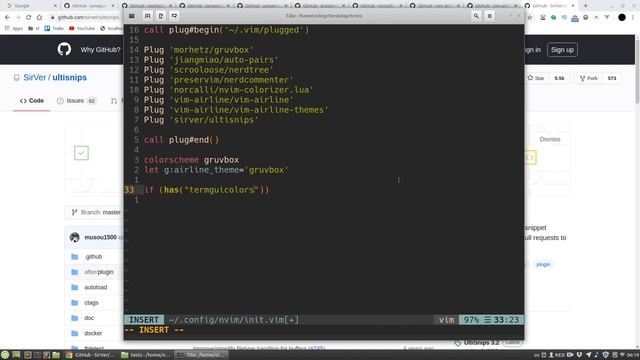
Task: Click the musou1500 avatar in GitHub
Action: tap(74, 237)
